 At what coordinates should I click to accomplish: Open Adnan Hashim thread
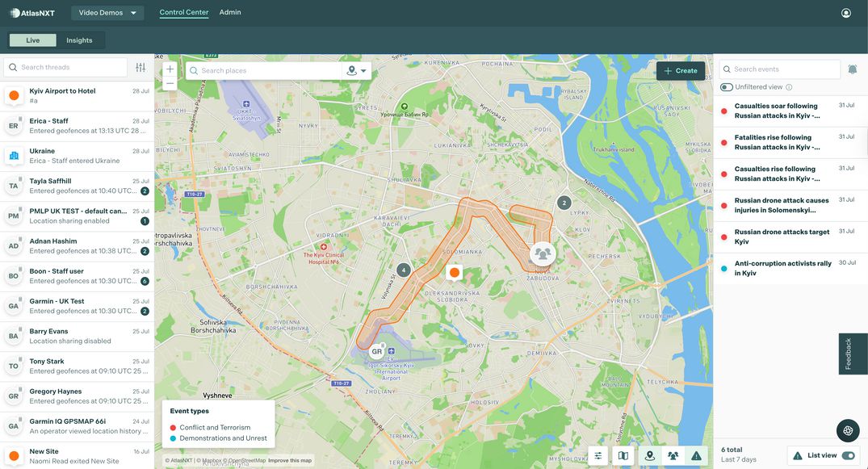[x=77, y=246]
